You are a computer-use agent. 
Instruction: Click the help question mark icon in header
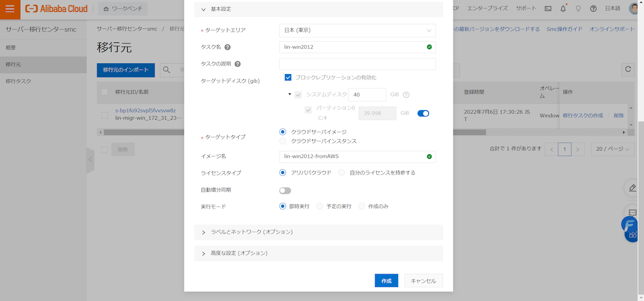click(x=593, y=9)
